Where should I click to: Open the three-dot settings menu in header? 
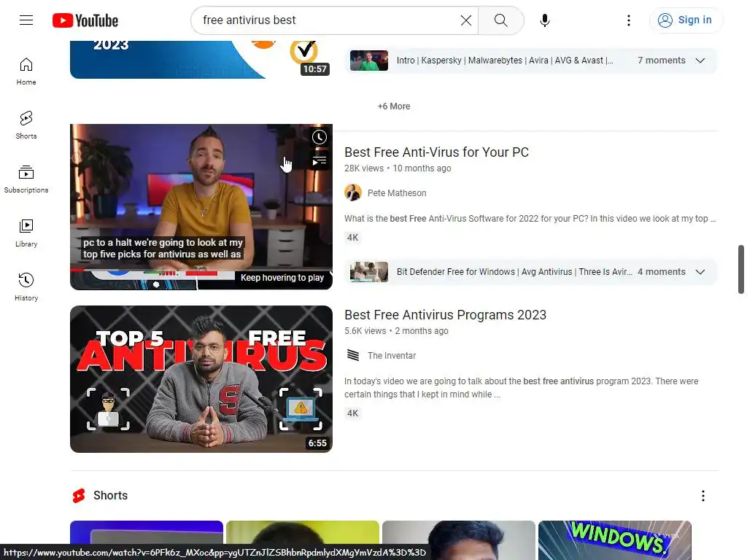(628, 20)
